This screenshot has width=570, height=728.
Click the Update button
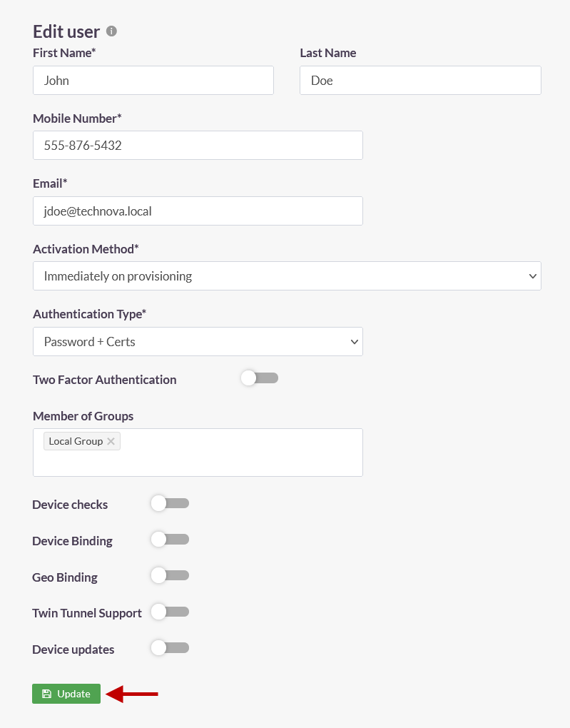click(66, 694)
